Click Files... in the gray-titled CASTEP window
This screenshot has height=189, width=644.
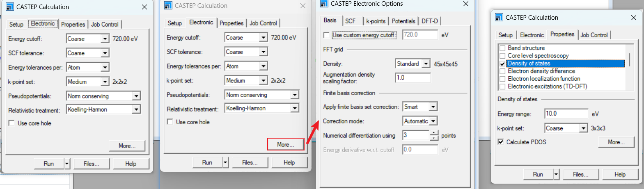click(x=250, y=163)
